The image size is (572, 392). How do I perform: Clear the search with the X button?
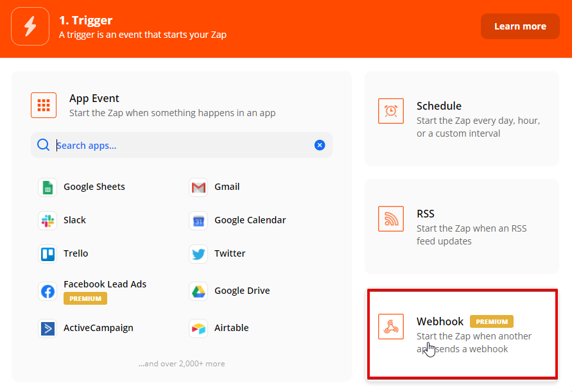(320, 145)
